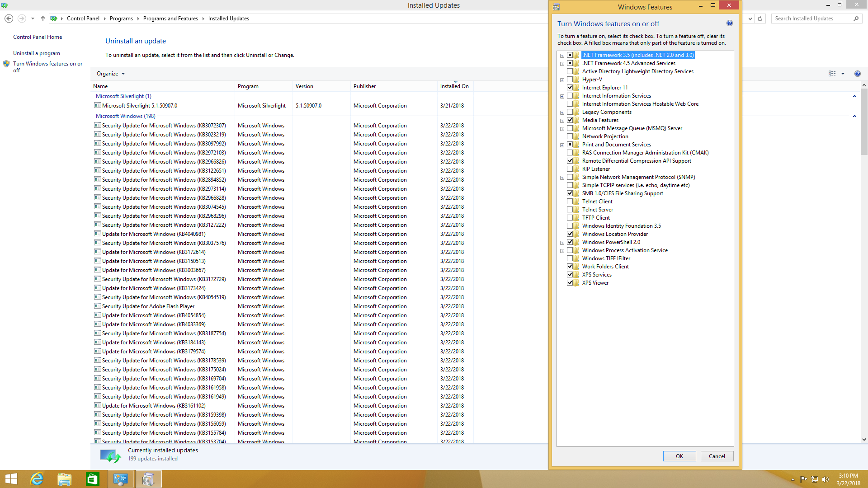Image resolution: width=868 pixels, height=488 pixels.
Task: Switch to Windows Features taskbar item
Action: 148,479
